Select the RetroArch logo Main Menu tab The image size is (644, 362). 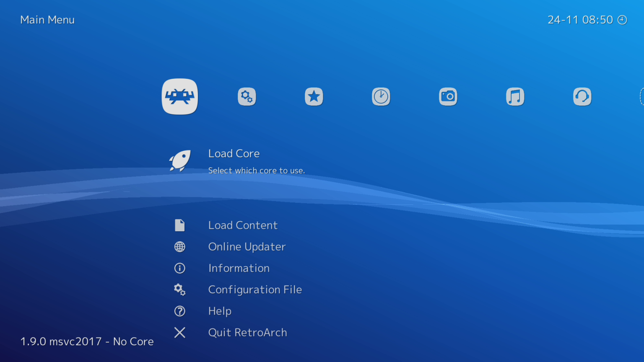(179, 96)
